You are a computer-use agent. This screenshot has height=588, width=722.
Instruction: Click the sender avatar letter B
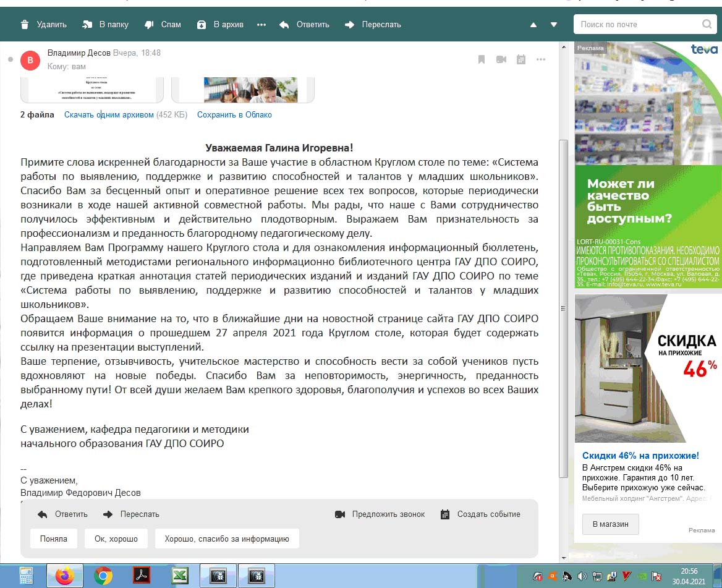[x=30, y=61]
